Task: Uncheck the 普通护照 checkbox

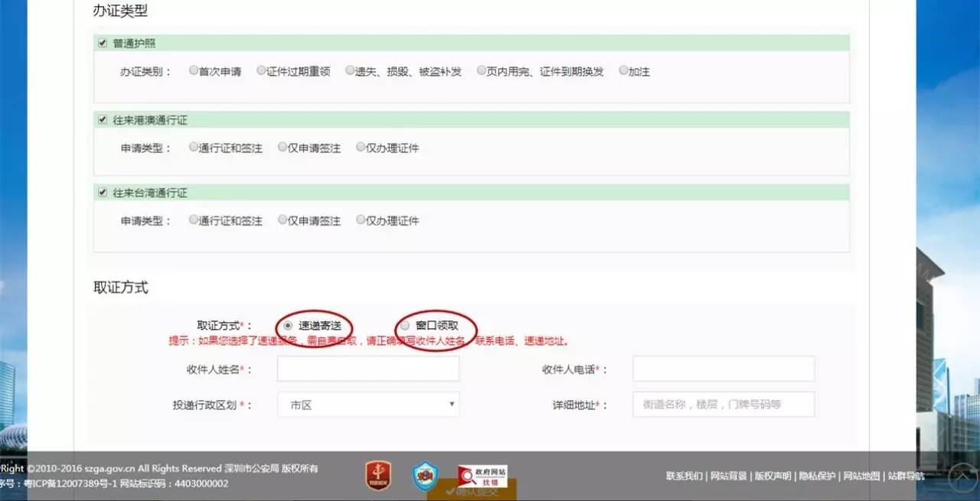Action: pyautogui.click(x=103, y=43)
